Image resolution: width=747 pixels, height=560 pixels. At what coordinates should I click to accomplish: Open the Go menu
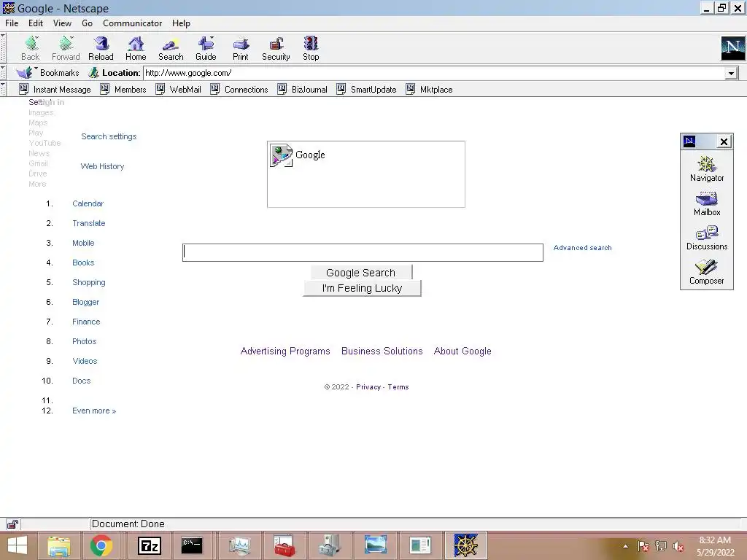(x=88, y=23)
